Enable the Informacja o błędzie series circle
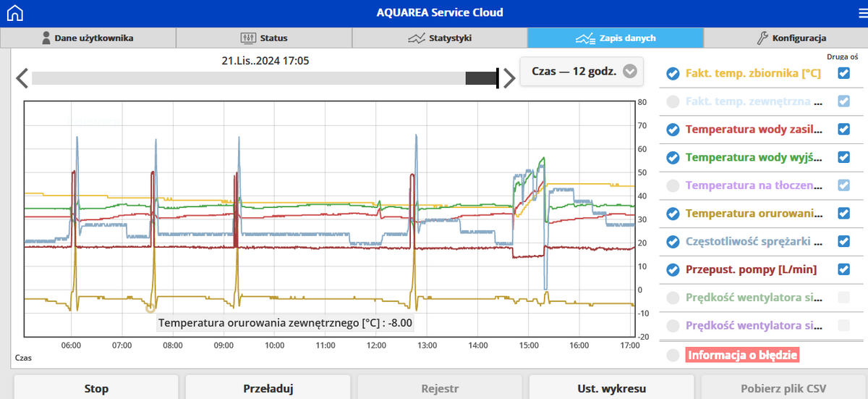Screen dimensions: 868x399 point(673,355)
